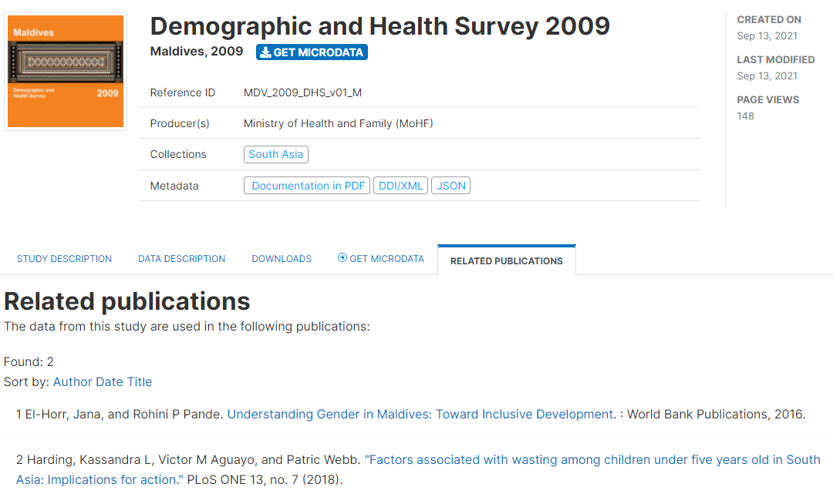The image size is (833, 504).
Task: Sort publications by Author
Action: [x=73, y=382]
